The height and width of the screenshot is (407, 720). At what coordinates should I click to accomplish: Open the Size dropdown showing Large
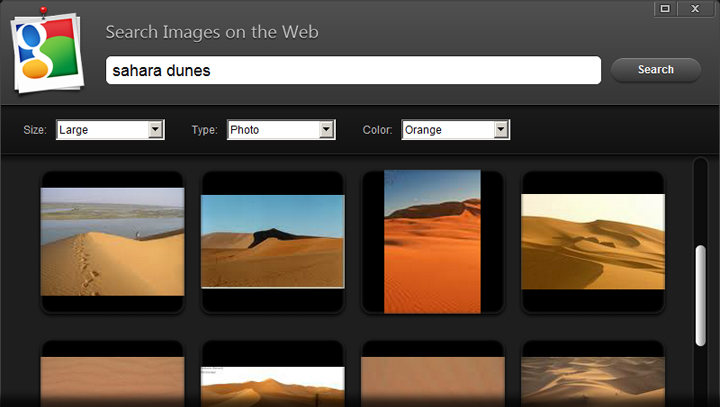click(110, 130)
